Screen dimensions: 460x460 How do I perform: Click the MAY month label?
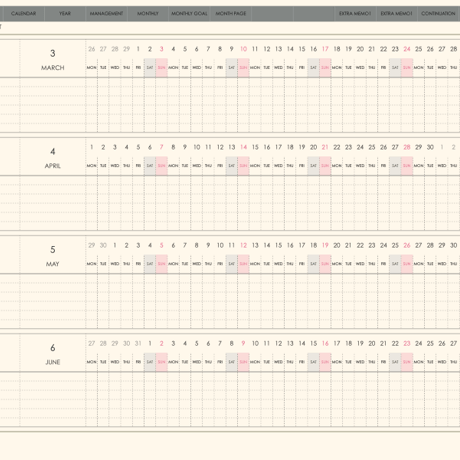pos(53,264)
